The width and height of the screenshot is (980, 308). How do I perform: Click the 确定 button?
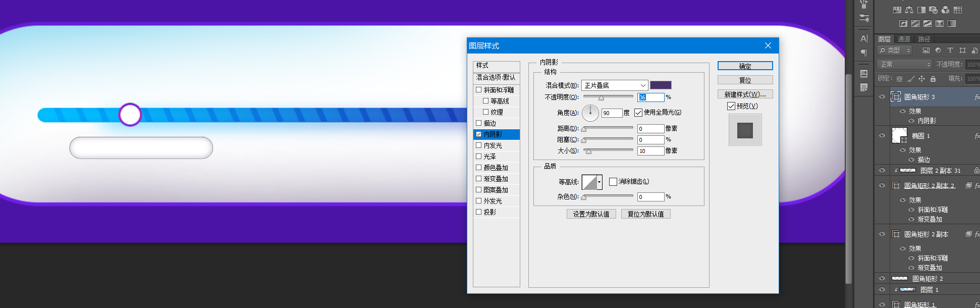coord(745,66)
